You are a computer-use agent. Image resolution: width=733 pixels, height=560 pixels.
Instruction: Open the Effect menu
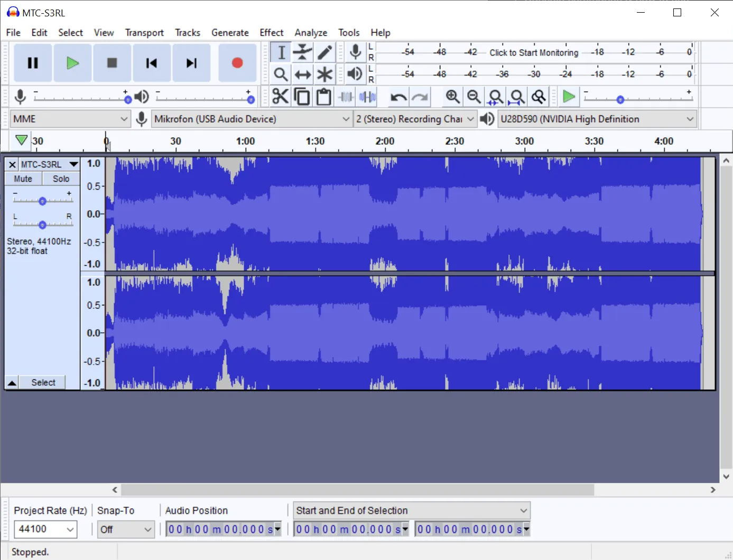pos(271,32)
